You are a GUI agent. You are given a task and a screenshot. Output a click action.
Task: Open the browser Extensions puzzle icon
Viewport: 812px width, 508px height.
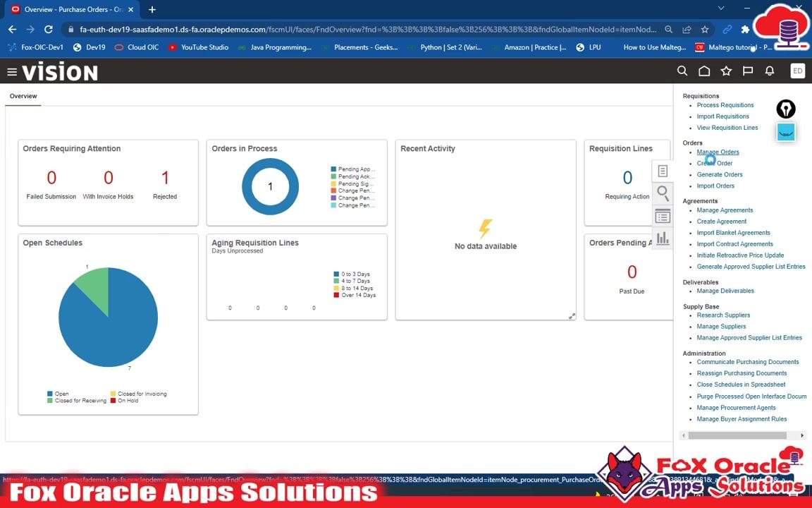point(745,30)
